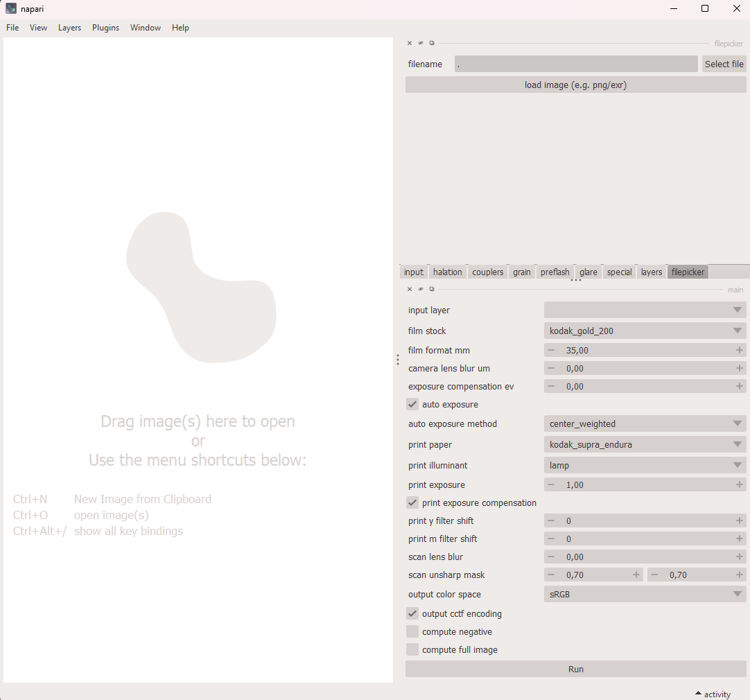
Task: Switch to the halation tab
Action: point(447,272)
